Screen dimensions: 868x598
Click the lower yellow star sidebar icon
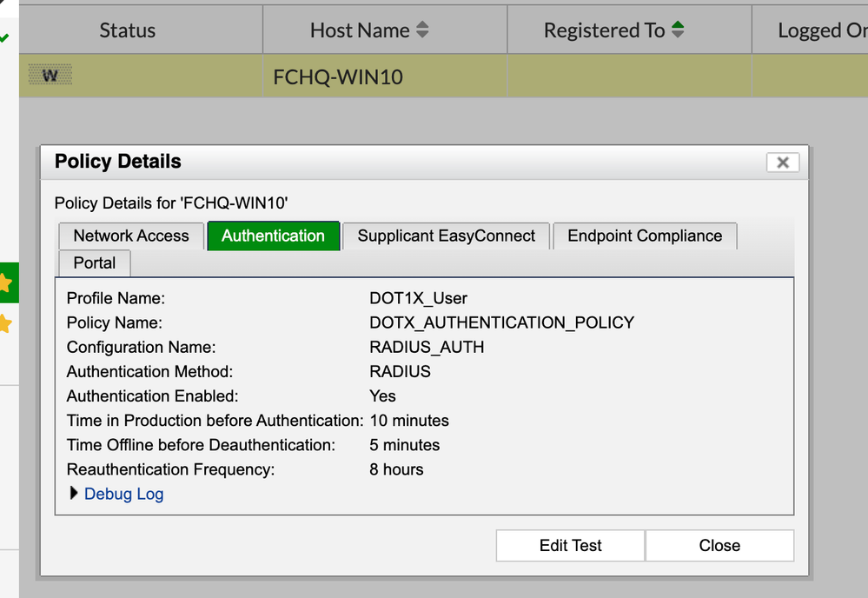pos(5,324)
